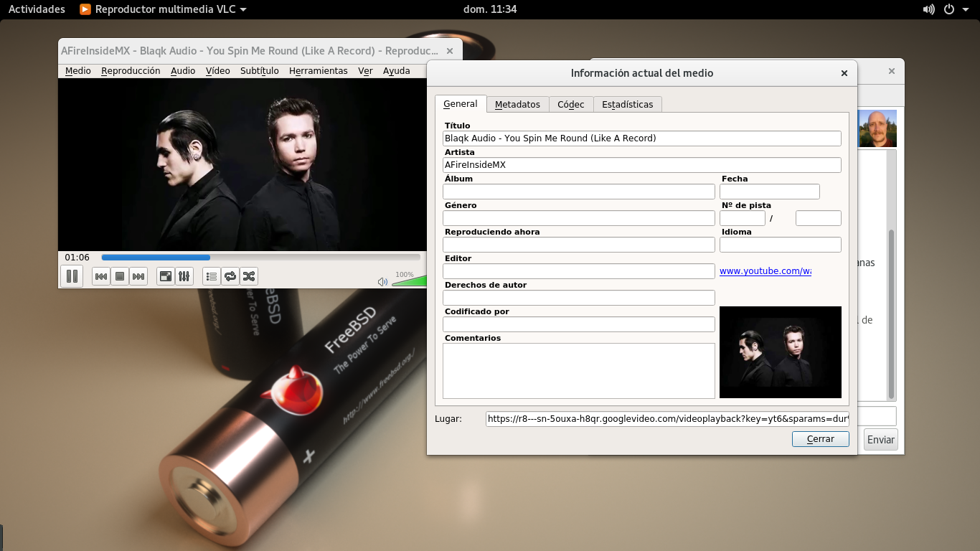Focus the Álbum text field
This screenshot has width=980, height=551.
point(579,192)
